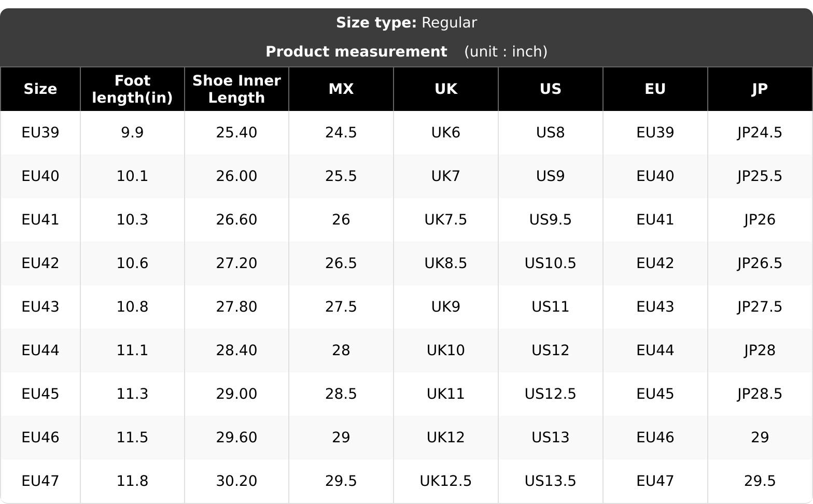Click the Shoe Inner Length header
This screenshot has height=504, width=813.
pyautogui.click(x=236, y=89)
